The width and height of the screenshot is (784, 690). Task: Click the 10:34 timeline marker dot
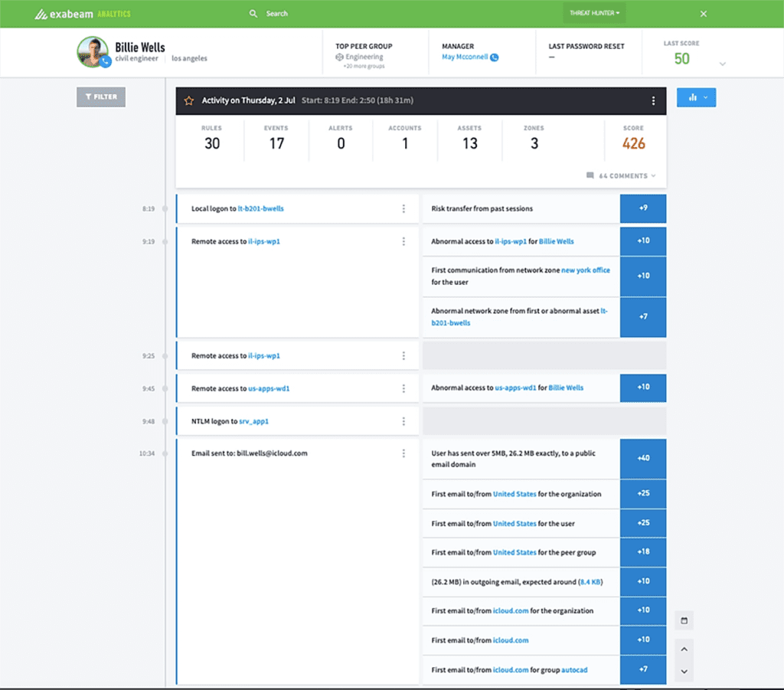pyautogui.click(x=165, y=453)
